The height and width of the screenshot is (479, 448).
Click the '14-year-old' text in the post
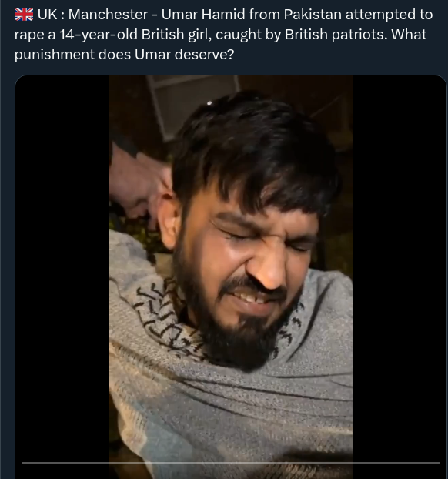99,35
